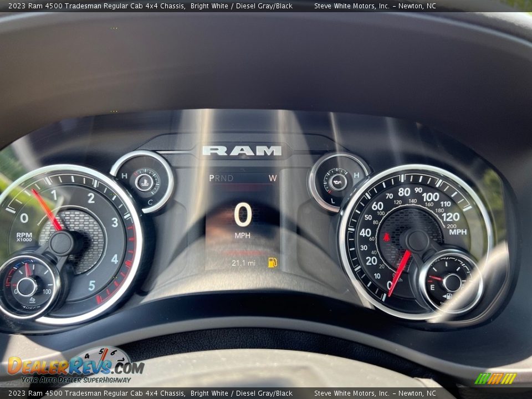
Task: Click the digital 0 MPH speed readout
Action: click(243, 220)
